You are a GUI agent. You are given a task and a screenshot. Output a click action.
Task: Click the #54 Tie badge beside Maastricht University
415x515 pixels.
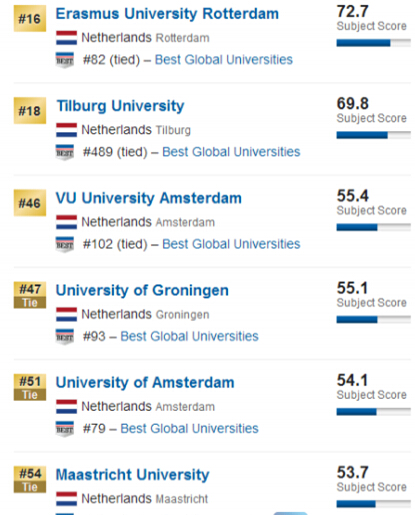(x=30, y=479)
